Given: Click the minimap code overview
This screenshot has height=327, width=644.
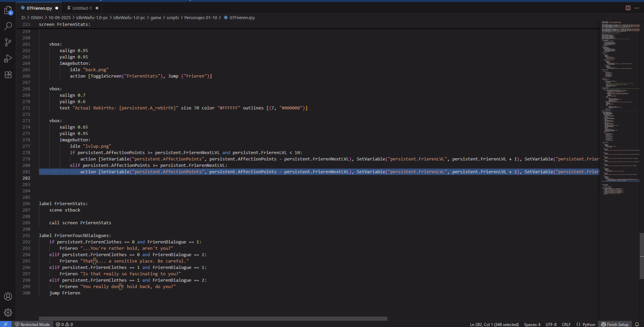Looking at the screenshot, I should pos(619,101).
